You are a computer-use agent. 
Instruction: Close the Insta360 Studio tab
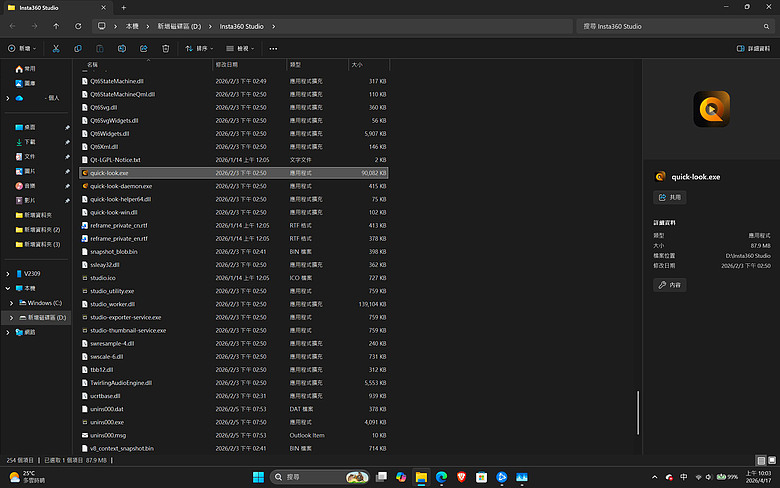[x=103, y=7]
